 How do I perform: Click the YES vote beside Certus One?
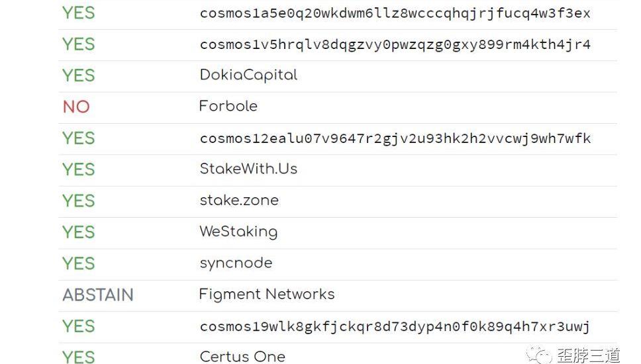(79, 356)
